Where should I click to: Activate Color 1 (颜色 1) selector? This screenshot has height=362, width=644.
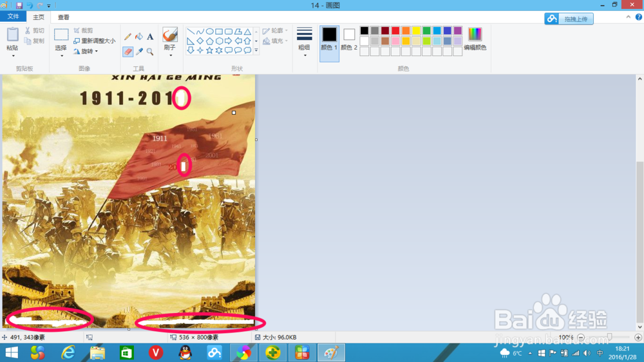329,43
